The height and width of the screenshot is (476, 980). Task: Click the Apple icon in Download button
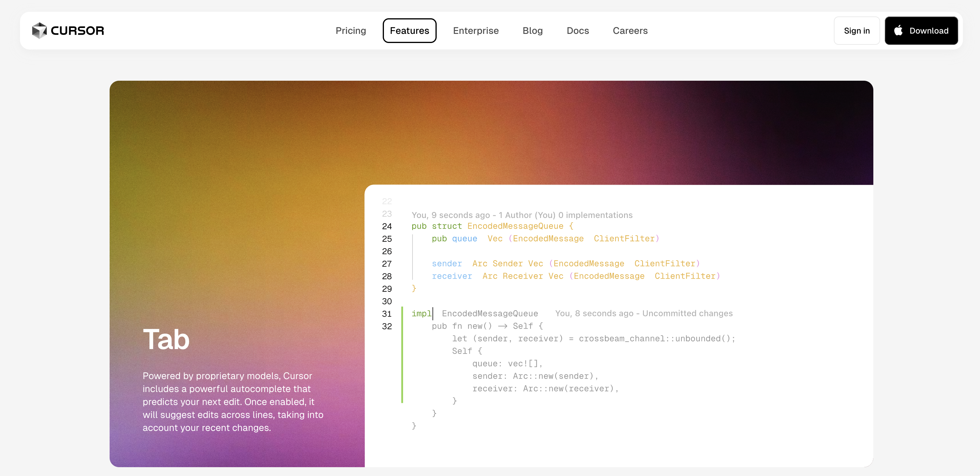[898, 30]
